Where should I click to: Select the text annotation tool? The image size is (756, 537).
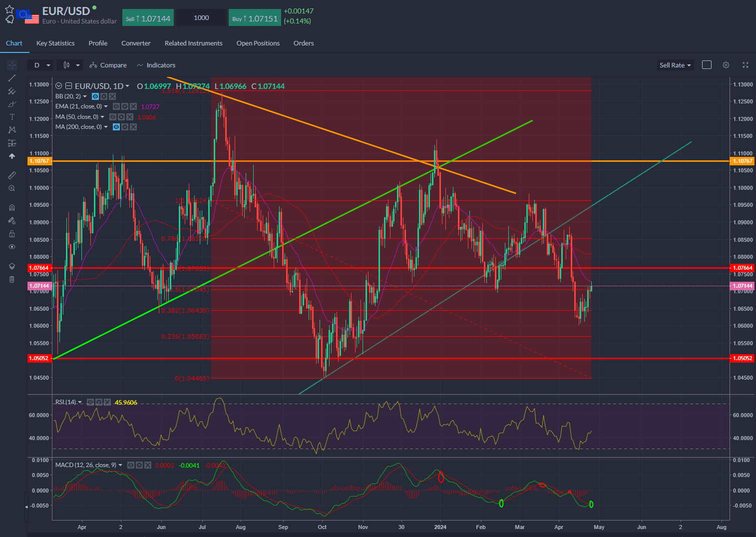click(x=12, y=117)
